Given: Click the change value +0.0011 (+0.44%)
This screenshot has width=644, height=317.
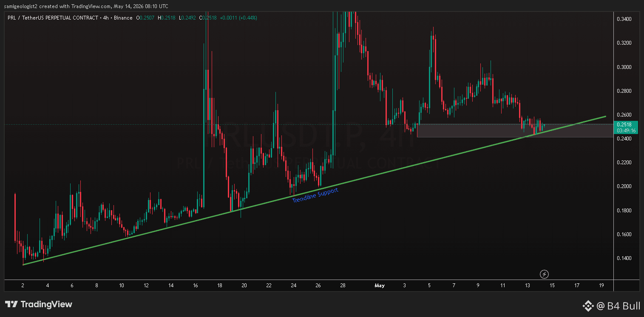Looking at the screenshot, I should pyautogui.click(x=238, y=18).
